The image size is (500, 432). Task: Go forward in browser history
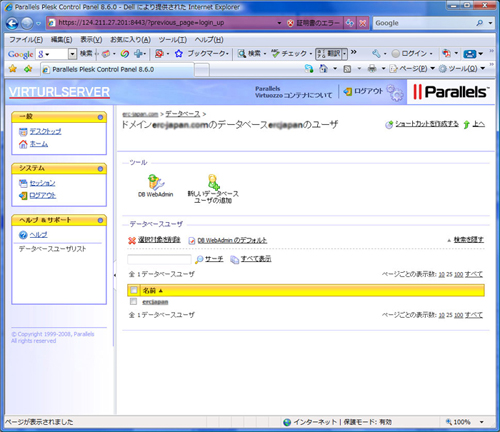[x=27, y=23]
